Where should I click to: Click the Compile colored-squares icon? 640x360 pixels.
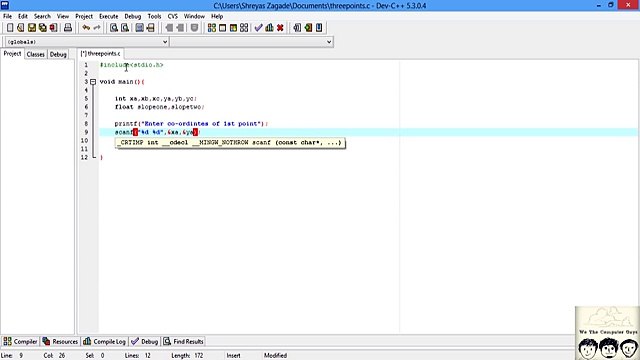click(x=212, y=28)
